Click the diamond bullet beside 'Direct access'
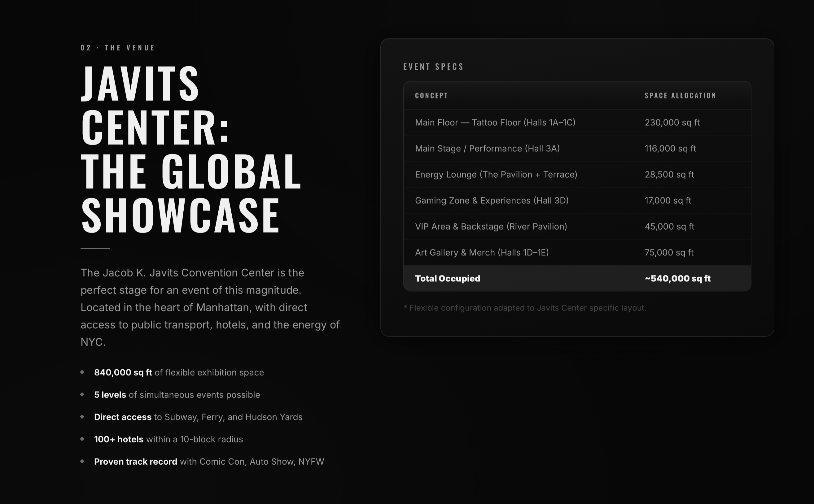 coord(82,417)
